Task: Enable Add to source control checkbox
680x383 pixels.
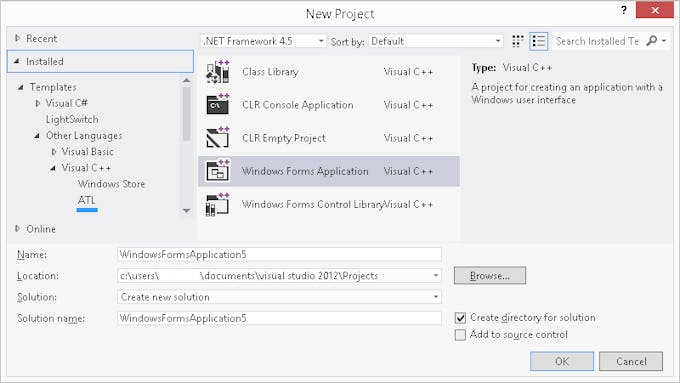Action: [x=460, y=335]
